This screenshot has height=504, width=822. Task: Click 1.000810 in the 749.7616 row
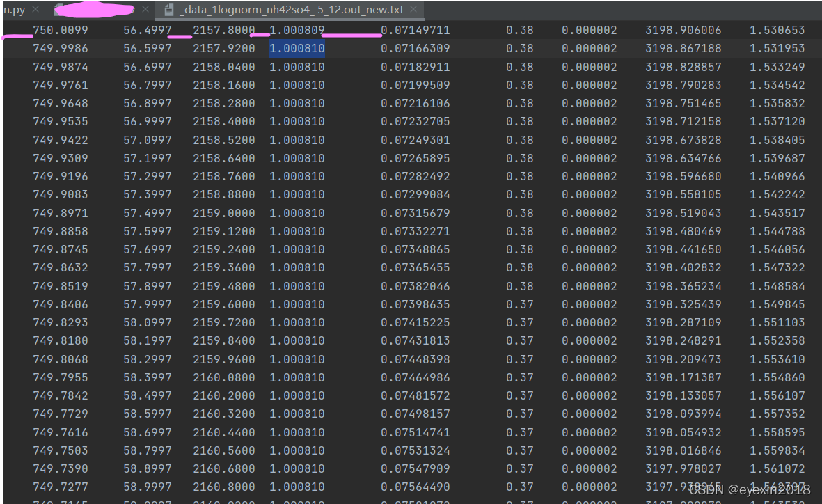tap(297, 433)
